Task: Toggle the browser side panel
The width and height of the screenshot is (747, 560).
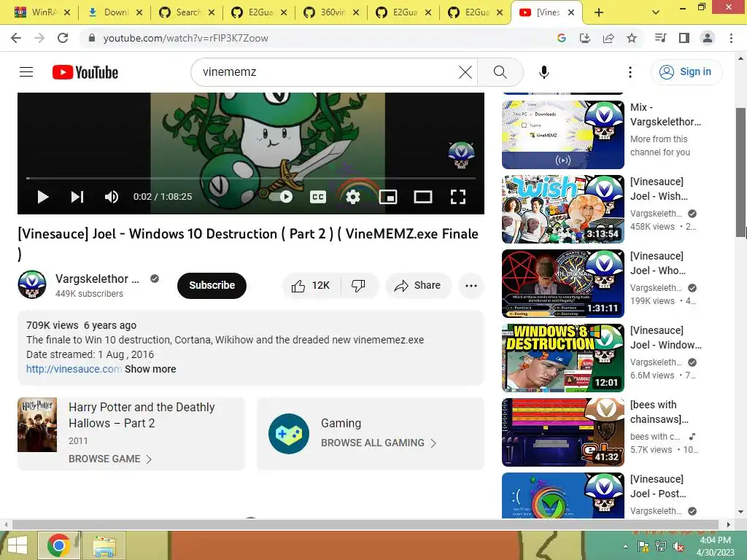Action: [684, 38]
